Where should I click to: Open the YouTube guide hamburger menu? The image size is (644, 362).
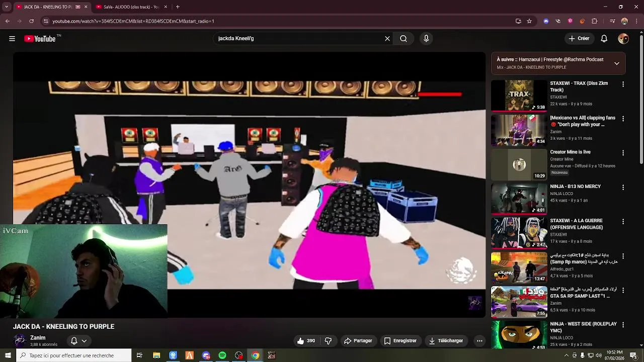(12, 39)
